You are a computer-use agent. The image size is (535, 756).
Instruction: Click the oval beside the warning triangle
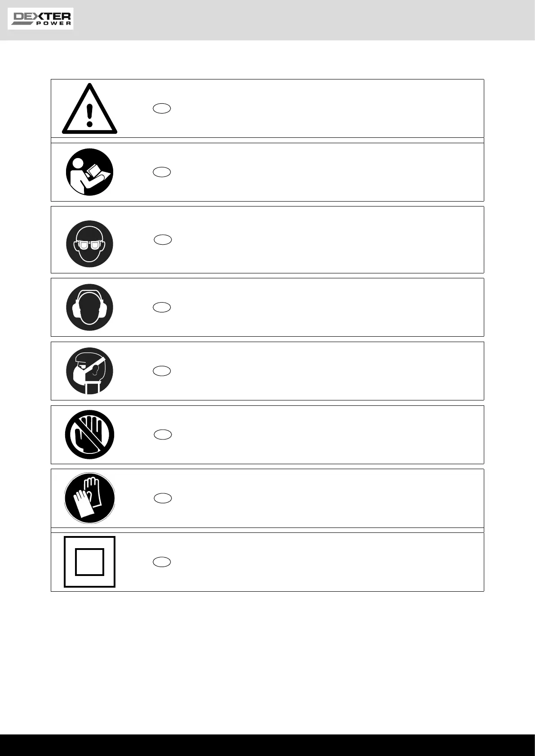(x=162, y=108)
